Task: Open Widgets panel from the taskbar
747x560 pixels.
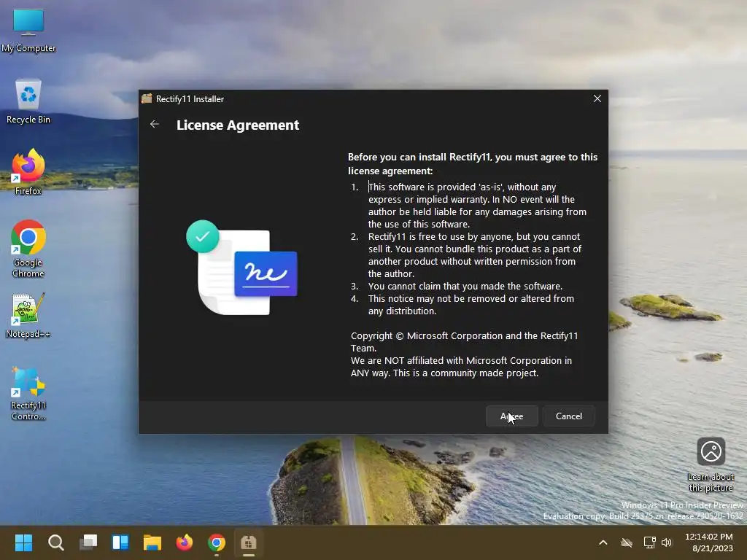Action: pos(120,542)
